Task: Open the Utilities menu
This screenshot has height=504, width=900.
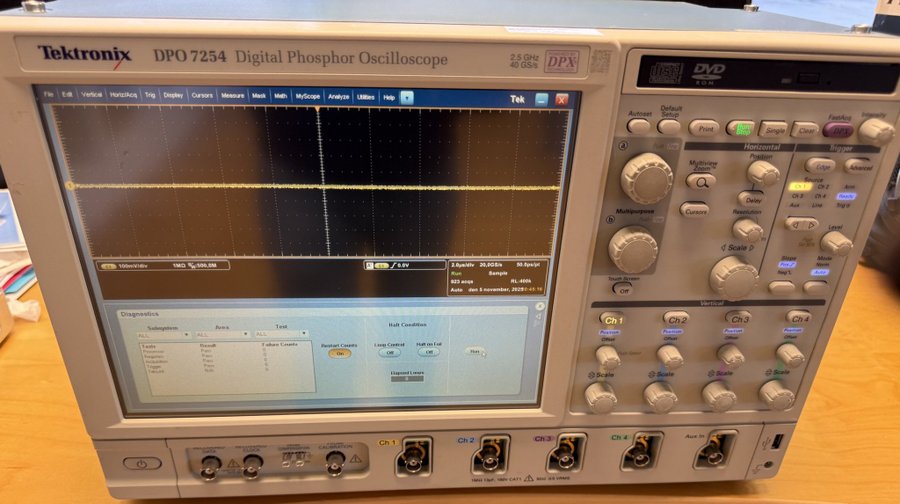Action: point(365,97)
